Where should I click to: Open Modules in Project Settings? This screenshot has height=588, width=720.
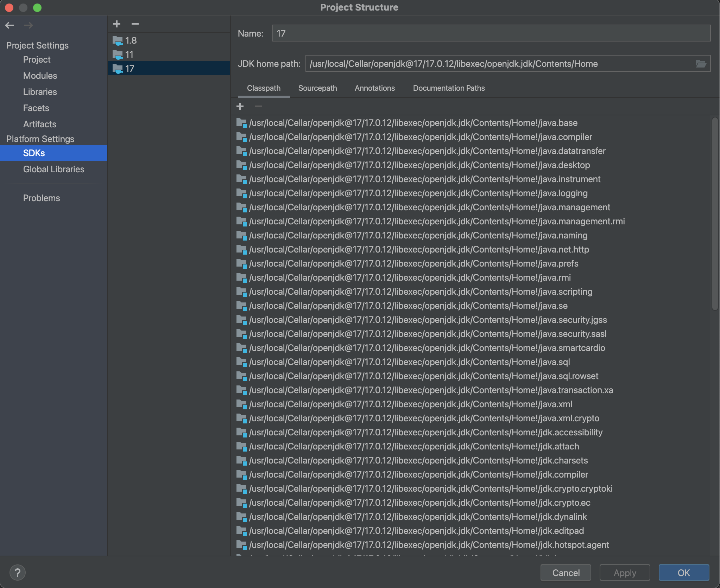(x=40, y=76)
